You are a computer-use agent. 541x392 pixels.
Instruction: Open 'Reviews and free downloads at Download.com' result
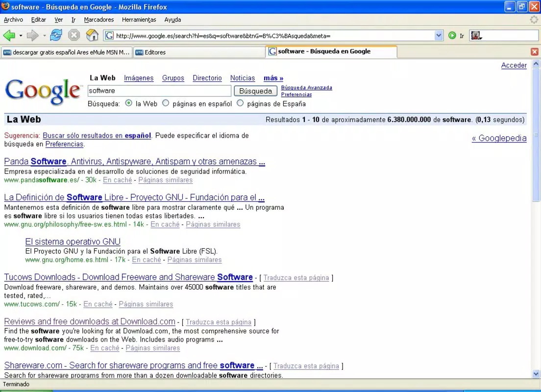coord(90,321)
